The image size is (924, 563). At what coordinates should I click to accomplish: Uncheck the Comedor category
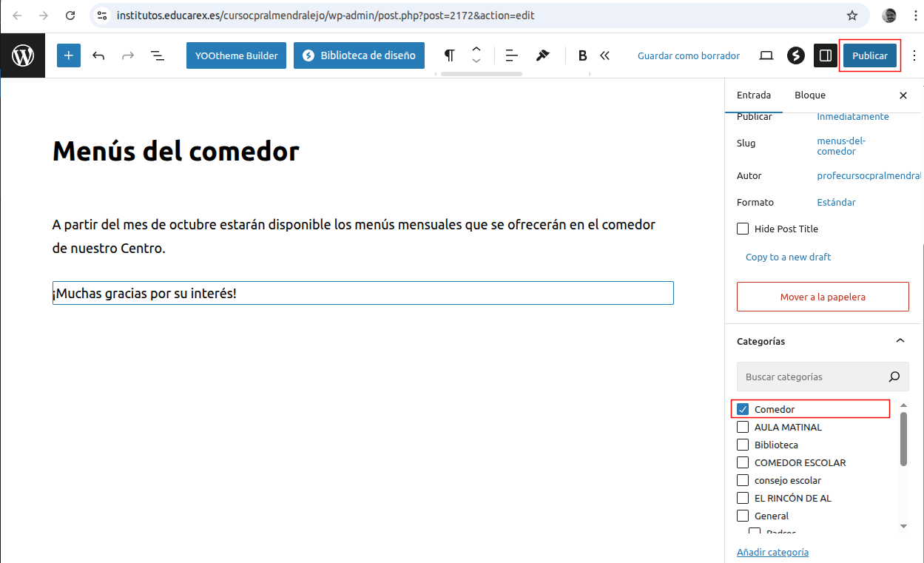[743, 409]
